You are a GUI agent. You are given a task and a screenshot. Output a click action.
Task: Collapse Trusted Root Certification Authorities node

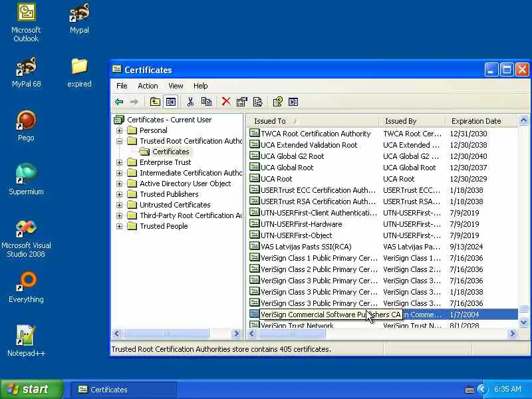pos(120,141)
